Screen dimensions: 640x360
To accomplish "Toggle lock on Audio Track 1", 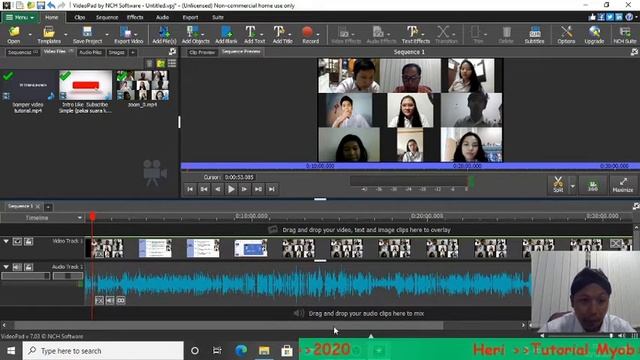I will [x=28, y=267].
